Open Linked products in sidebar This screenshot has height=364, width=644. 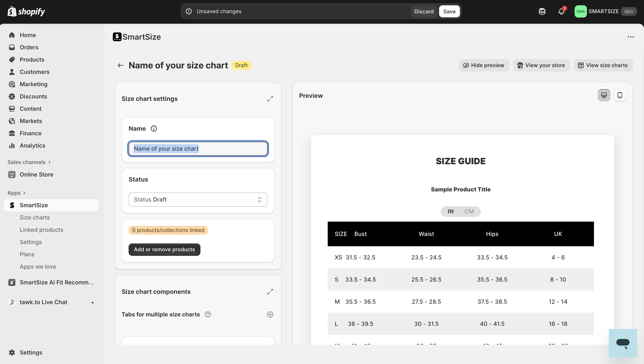point(41,230)
